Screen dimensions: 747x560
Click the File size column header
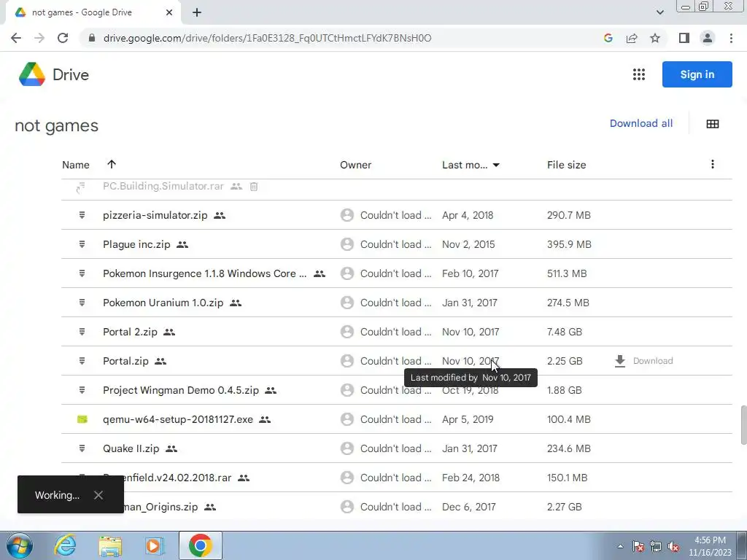(566, 165)
